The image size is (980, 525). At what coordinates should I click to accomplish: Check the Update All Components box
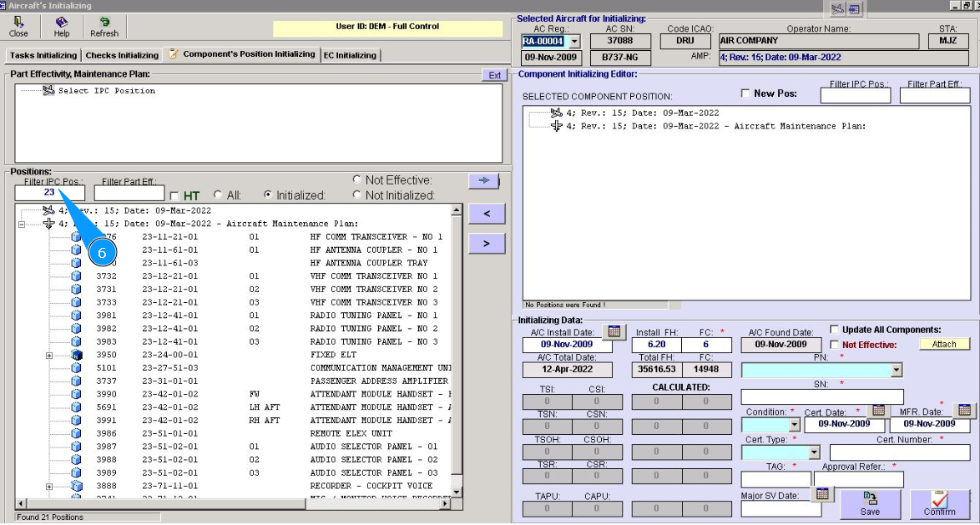pos(834,330)
